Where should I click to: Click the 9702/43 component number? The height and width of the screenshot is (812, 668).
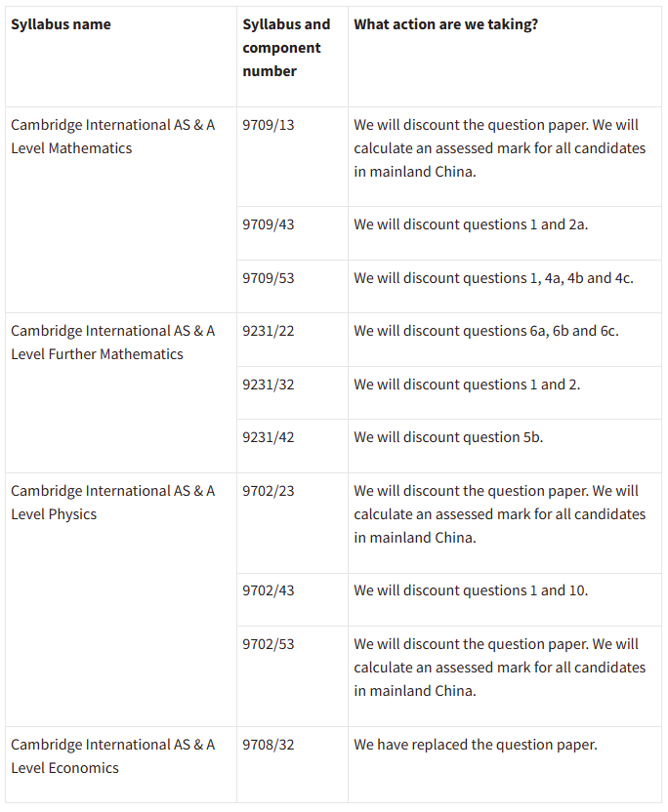coord(268,590)
